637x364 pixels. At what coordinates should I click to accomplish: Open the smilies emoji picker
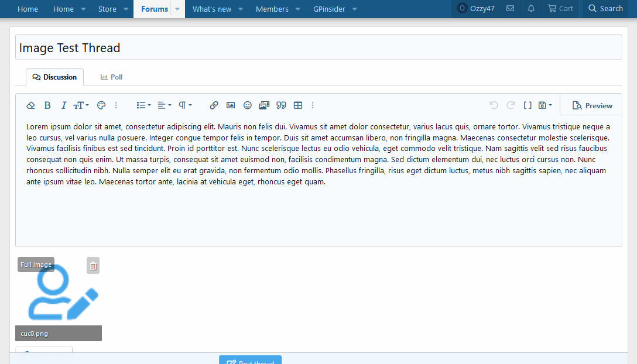247,105
